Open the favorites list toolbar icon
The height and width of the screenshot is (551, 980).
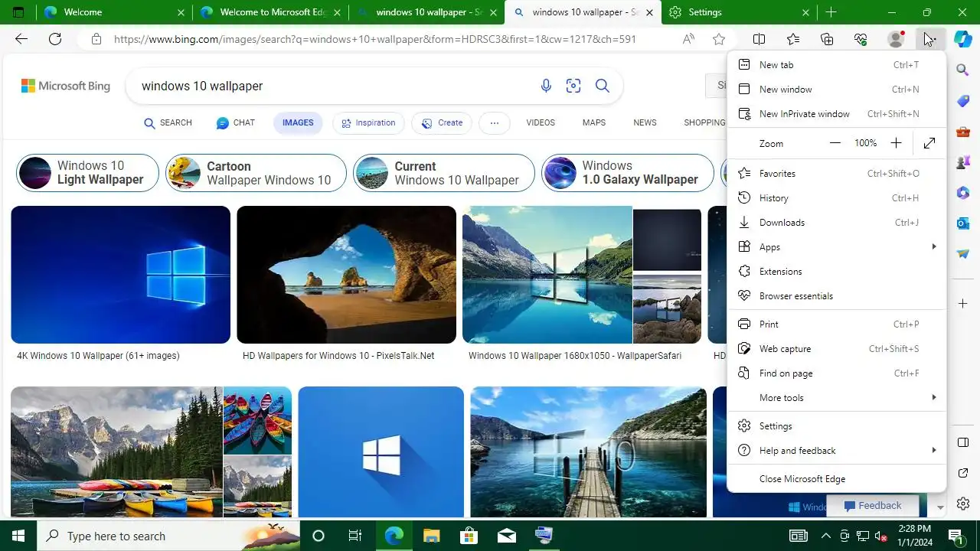[x=793, y=39]
